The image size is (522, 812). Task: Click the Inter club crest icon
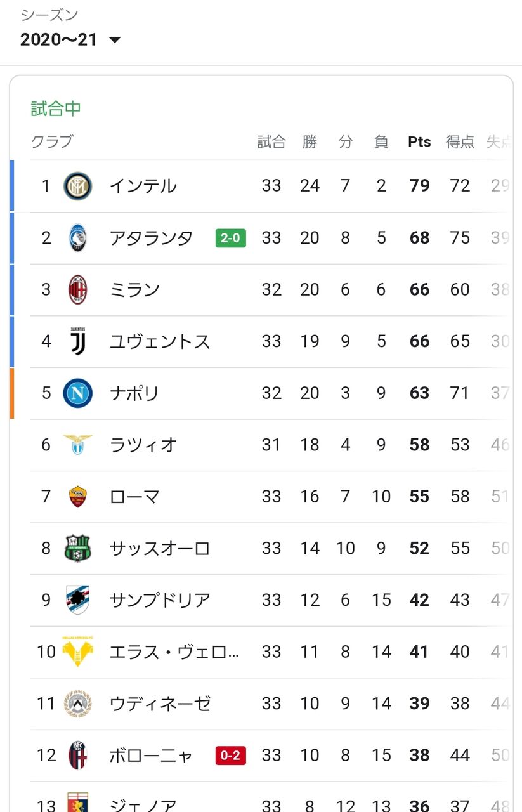pos(78,187)
